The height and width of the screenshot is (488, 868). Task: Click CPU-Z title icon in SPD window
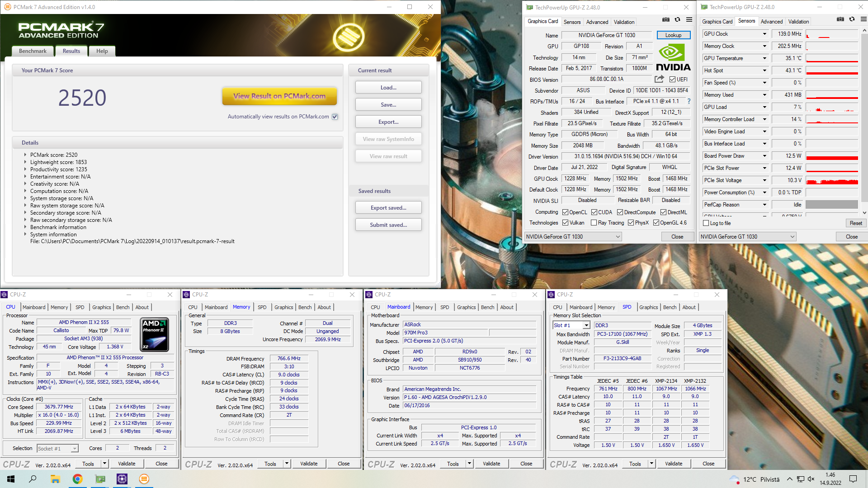[551, 295]
